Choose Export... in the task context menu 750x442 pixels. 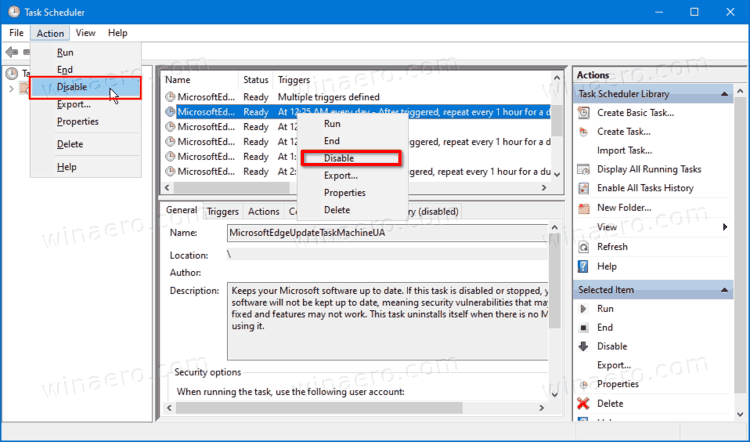(x=353, y=176)
